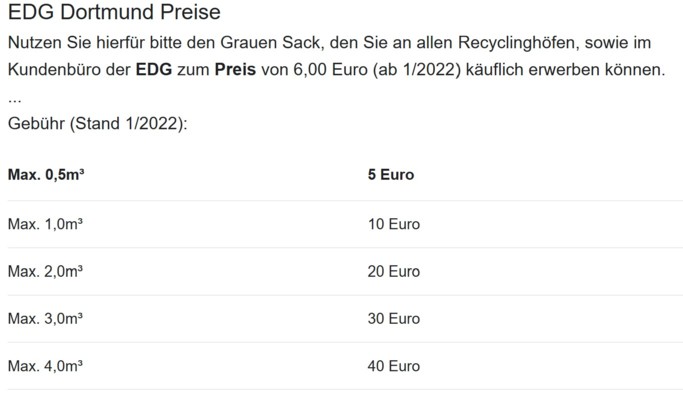Click the '30 Euro' price cell
This screenshot has width=683, height=403.
(394, 318)
